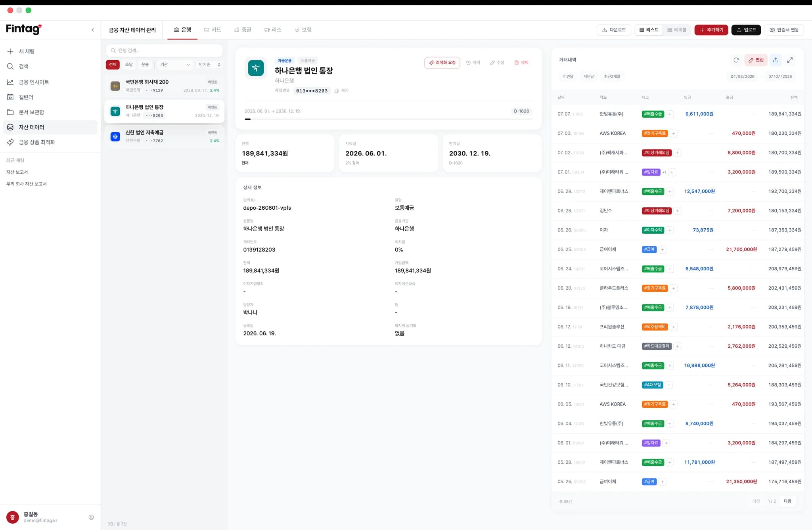812x530 pixels.
Task: Start a new chat via 새 채팅
Action: (50, 51)
